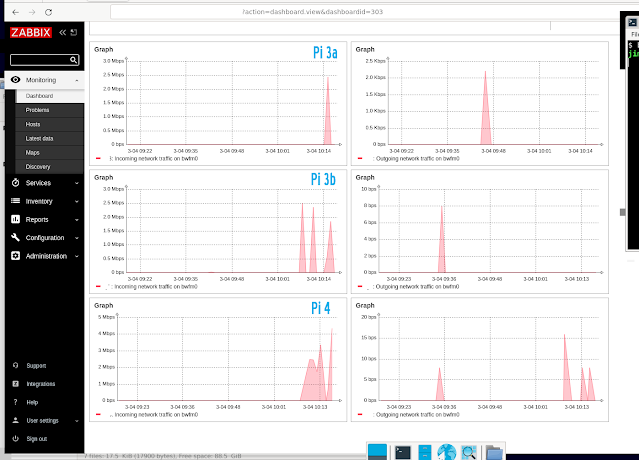Click the Monitoring eye icon
The width and height of the screenshot is (639, 460).
tap(15, 80)
